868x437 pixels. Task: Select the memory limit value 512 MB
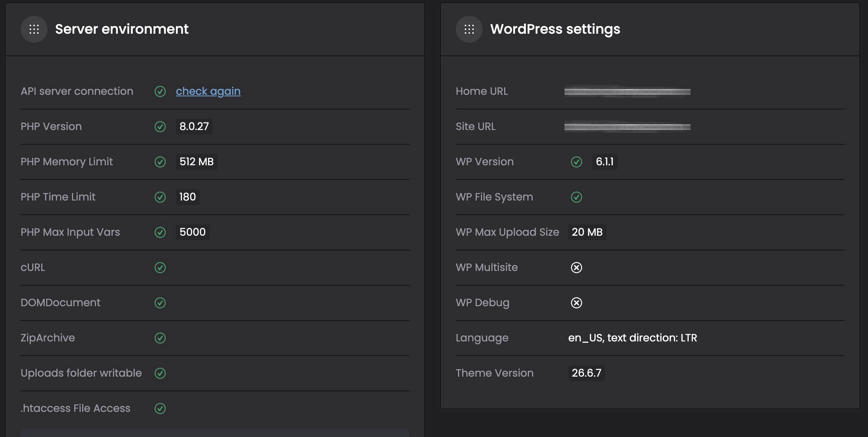[x=197, y=162]
